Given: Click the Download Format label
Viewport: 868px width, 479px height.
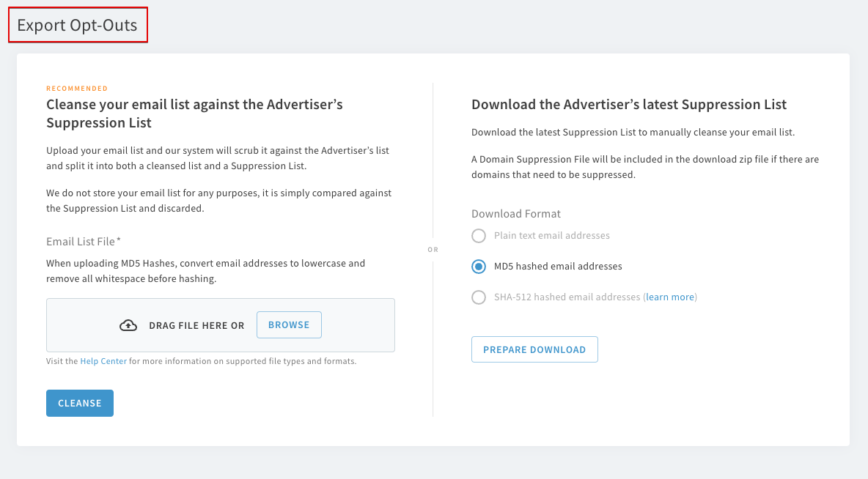Looking at the screenshot, I should pos(515,213).
